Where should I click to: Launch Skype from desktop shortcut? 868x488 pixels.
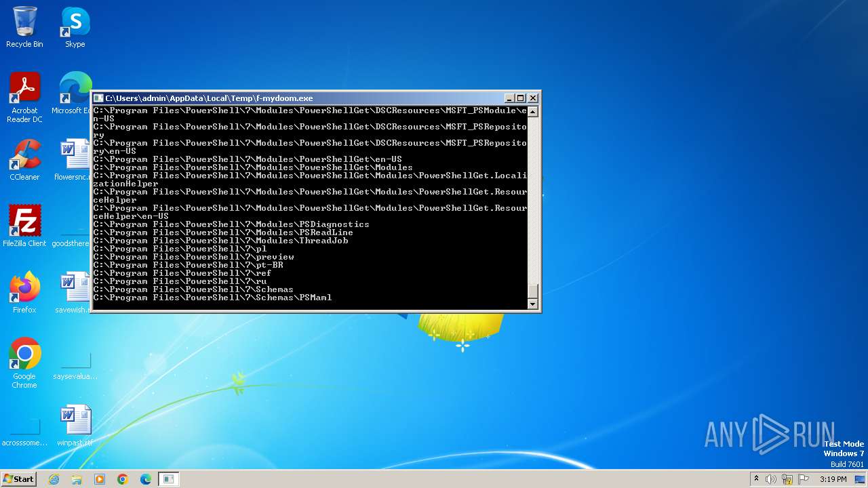point(75,27)
